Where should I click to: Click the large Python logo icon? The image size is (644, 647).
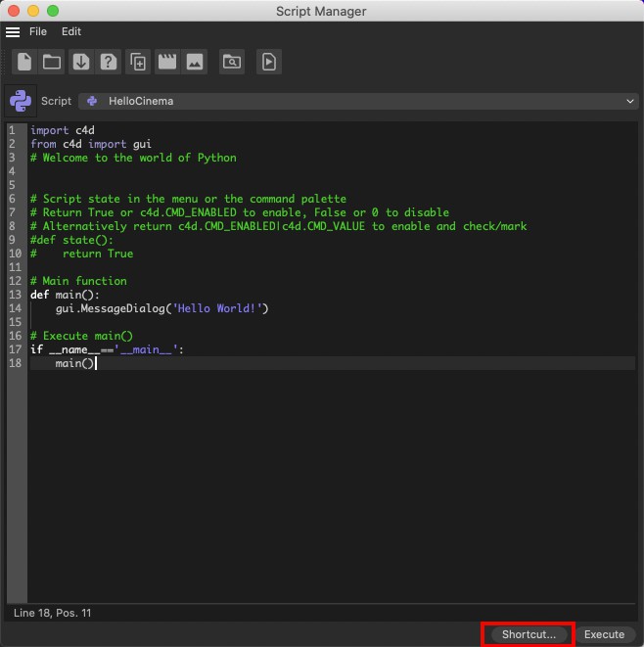(x=21, y=101)
